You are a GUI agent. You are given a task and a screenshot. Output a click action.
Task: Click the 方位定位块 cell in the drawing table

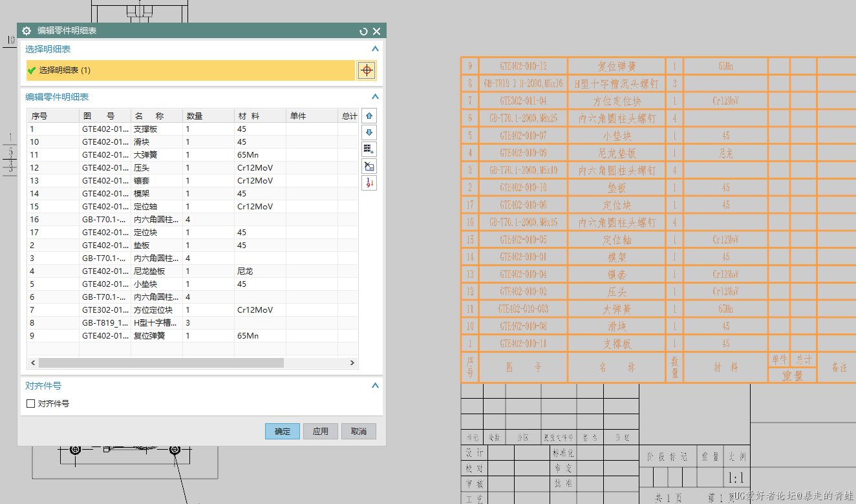(x=617, y=101)
